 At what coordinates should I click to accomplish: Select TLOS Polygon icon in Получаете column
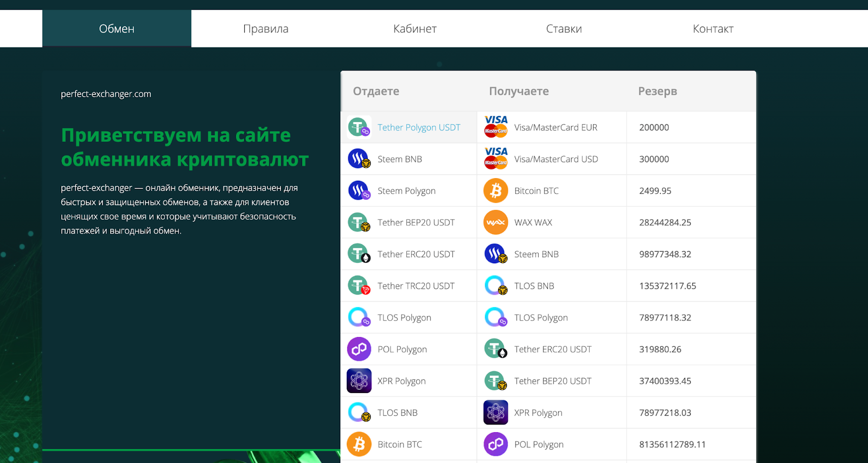495,318
